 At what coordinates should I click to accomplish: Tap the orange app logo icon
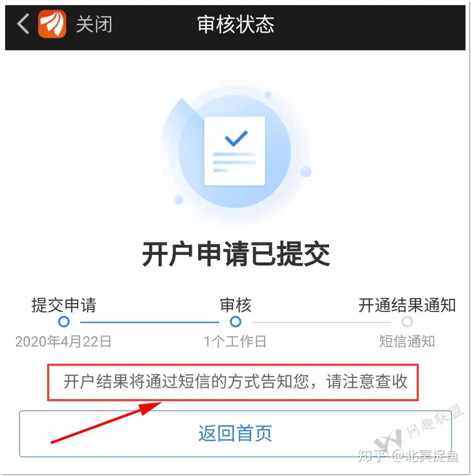52,24
